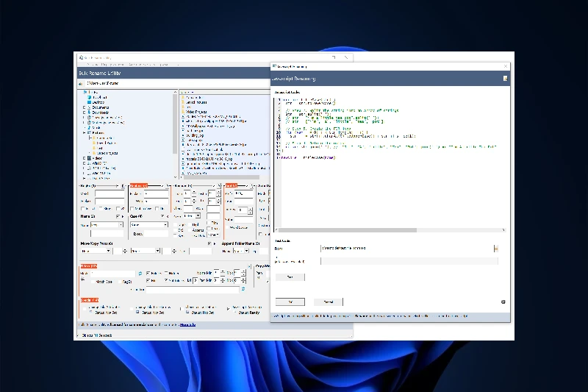Screen dimensions: 588x392
Task: Click the refresh icon beside the Condition field
Action: [243, 289]
